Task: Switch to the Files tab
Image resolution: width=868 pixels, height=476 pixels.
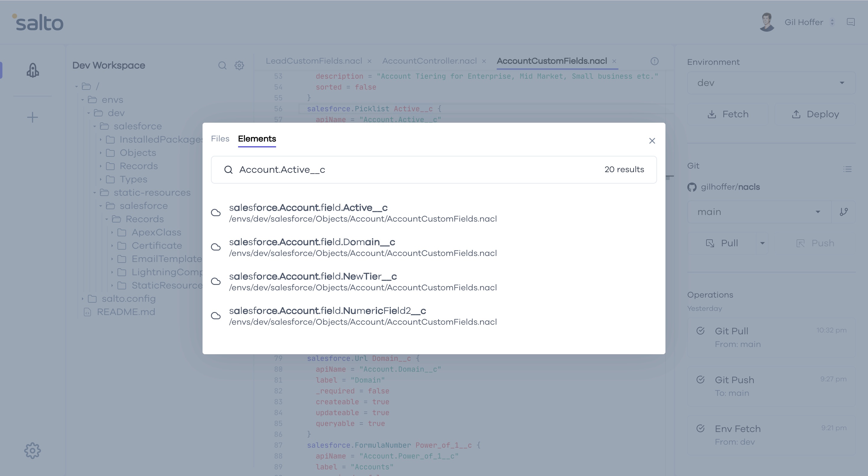Action: point(220,139)
